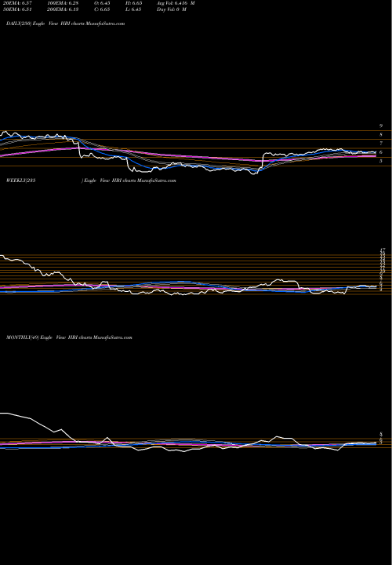The width and height of the screenshot is (392, 565).
Task: Click the WEEKLY Eagle View chart title
Action: coord(91,180)
